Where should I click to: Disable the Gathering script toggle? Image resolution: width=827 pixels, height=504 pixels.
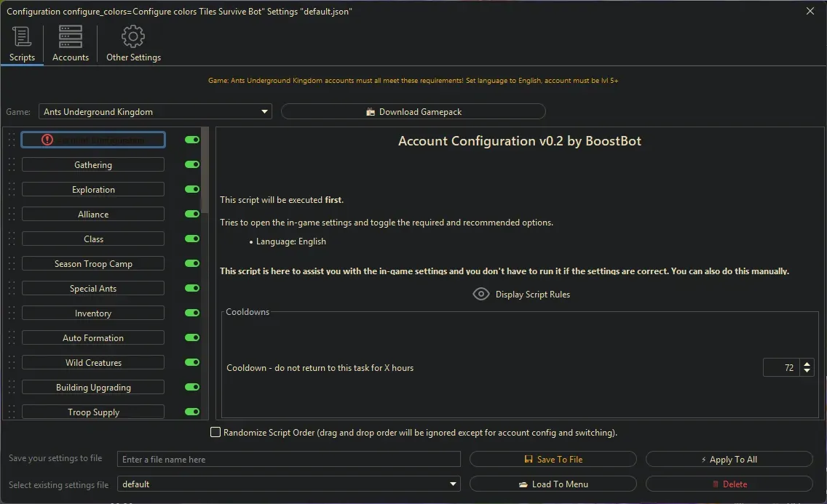click(x=191, y=164)
